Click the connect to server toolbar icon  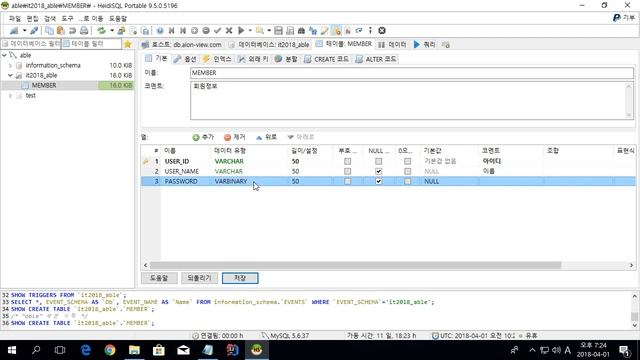coord(14,31)
